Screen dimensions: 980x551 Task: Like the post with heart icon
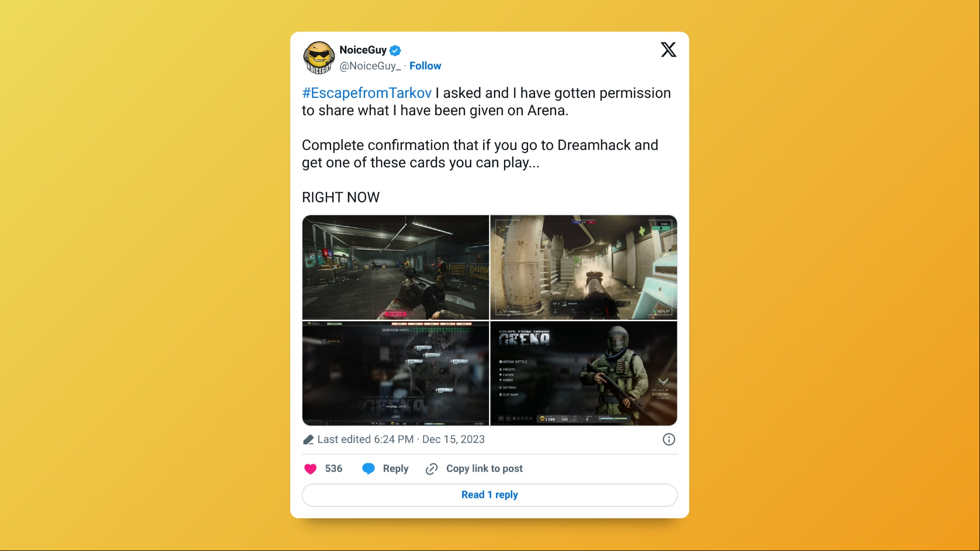pos(310,469)
